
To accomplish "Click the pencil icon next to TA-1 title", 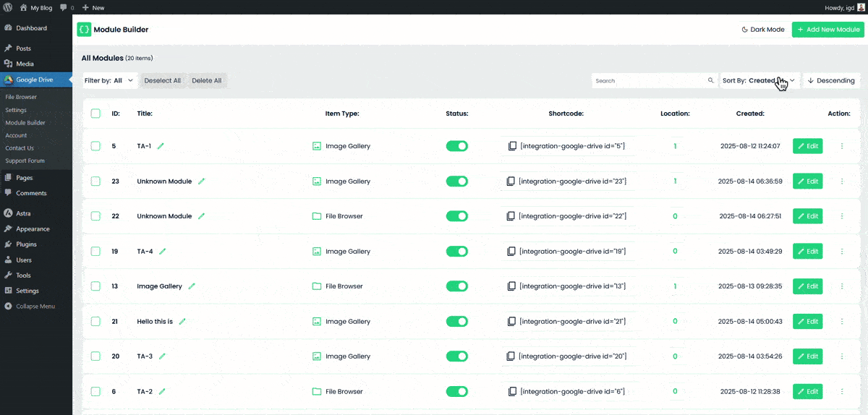I will (x=161, y=146).
